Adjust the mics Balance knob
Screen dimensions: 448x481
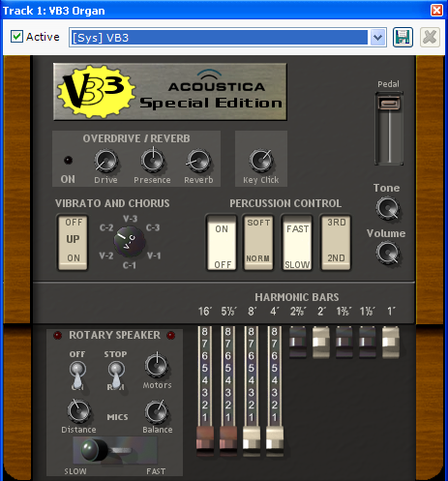(x=157, y=412)
